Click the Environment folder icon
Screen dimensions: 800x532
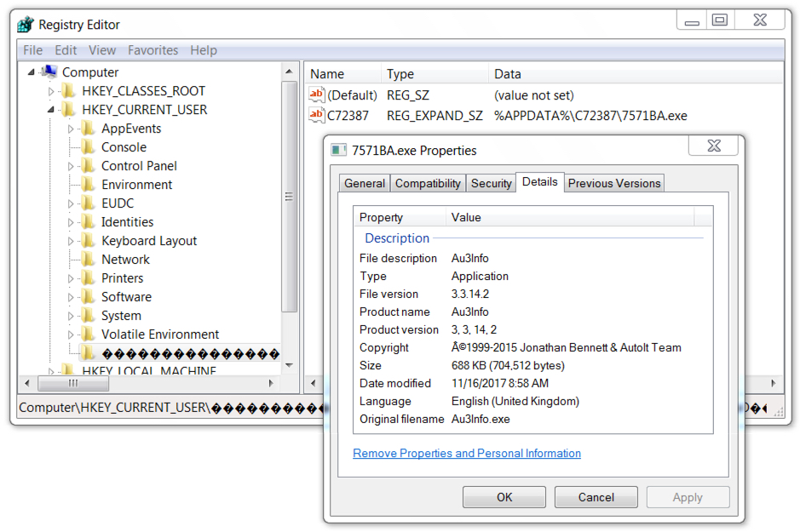[x=88, y=185]
